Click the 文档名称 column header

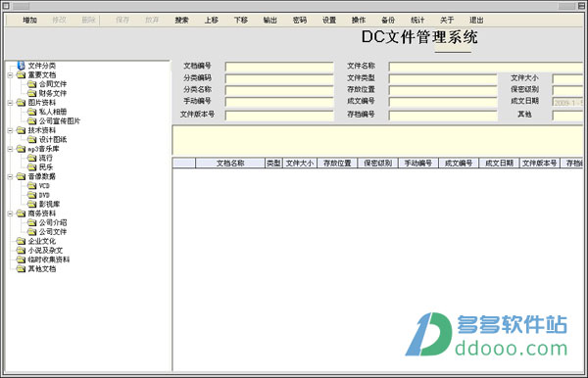click(230, 163)
